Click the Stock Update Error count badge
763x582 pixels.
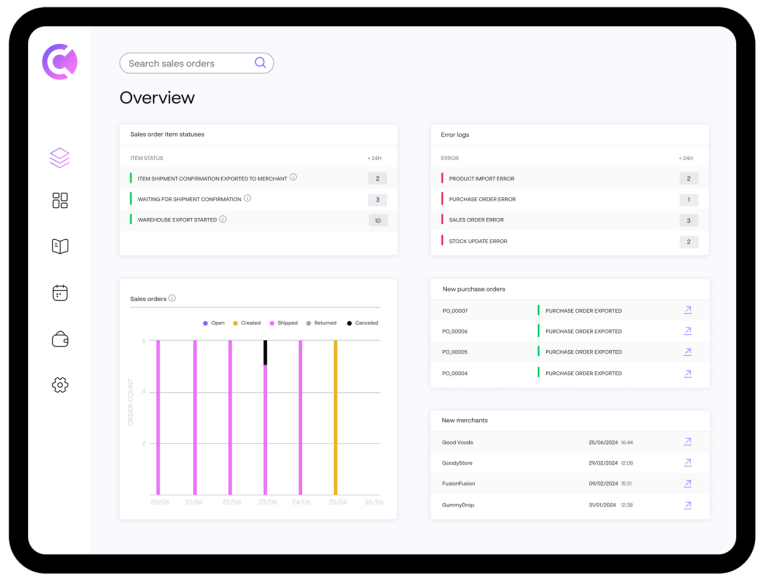pos(688,241)
